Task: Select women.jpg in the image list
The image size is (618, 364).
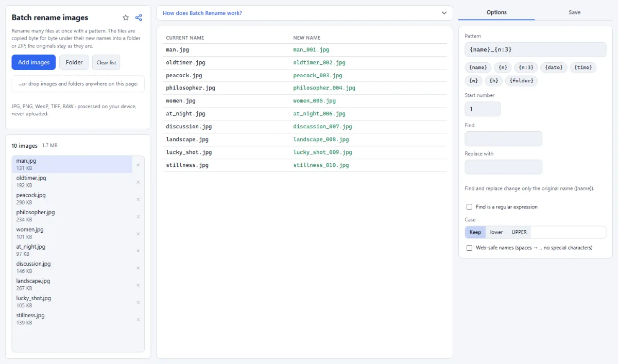Action: [x=72, y=233]
